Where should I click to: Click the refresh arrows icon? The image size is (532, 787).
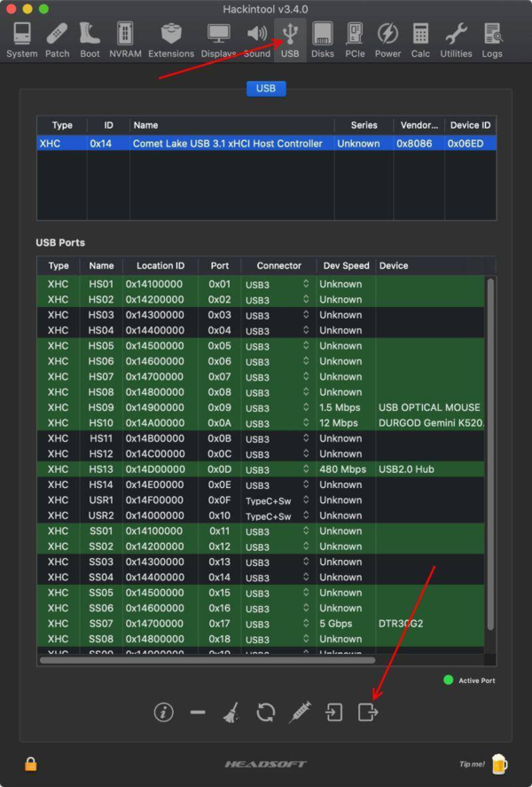265,712
